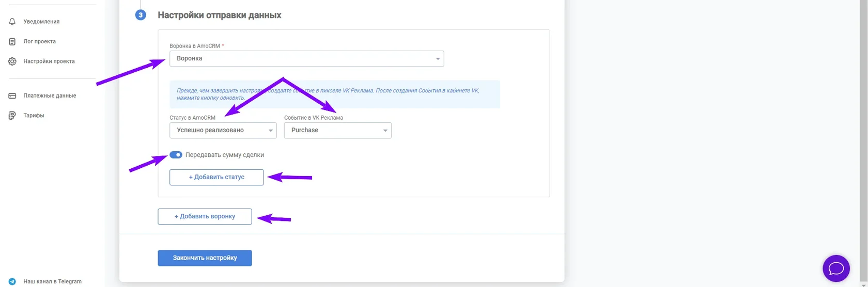Viewport: 868px width, 287px height.
Task: Click the Передавать сумму сделки label
Action: pos(225,155)
